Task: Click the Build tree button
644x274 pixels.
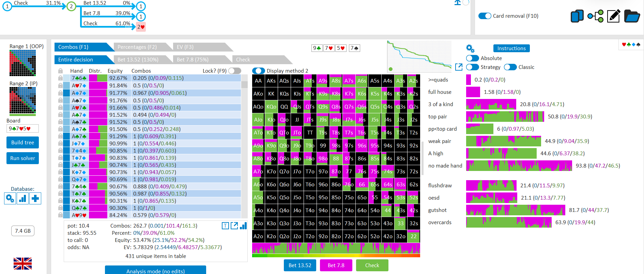Action: (x=22, y=142)
